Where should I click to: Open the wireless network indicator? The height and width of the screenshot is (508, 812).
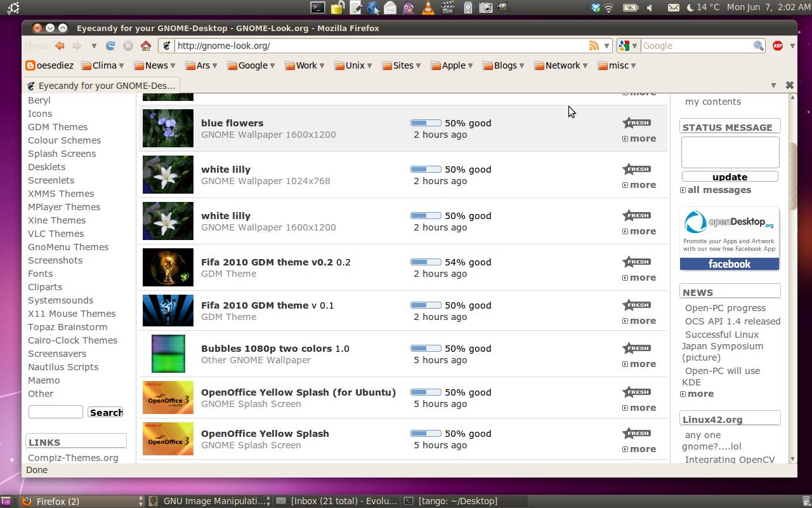click(x=609, y=8)
